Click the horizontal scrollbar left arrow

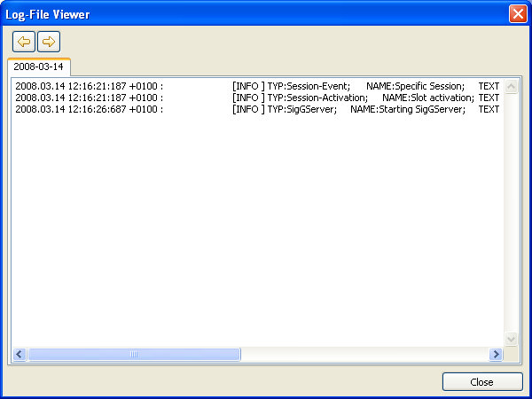pos(20,354)
